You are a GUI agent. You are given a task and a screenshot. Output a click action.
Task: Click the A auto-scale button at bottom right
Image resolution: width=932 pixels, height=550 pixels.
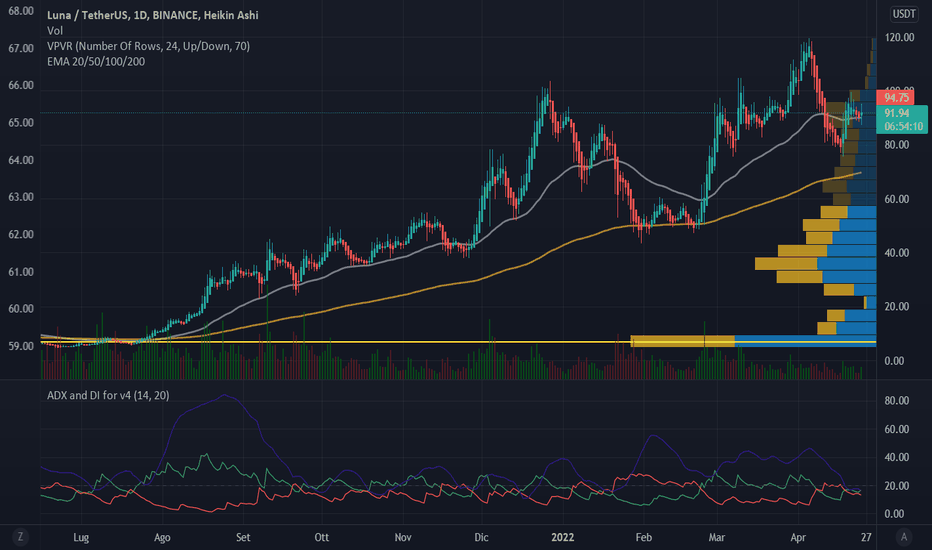(904, 537)
